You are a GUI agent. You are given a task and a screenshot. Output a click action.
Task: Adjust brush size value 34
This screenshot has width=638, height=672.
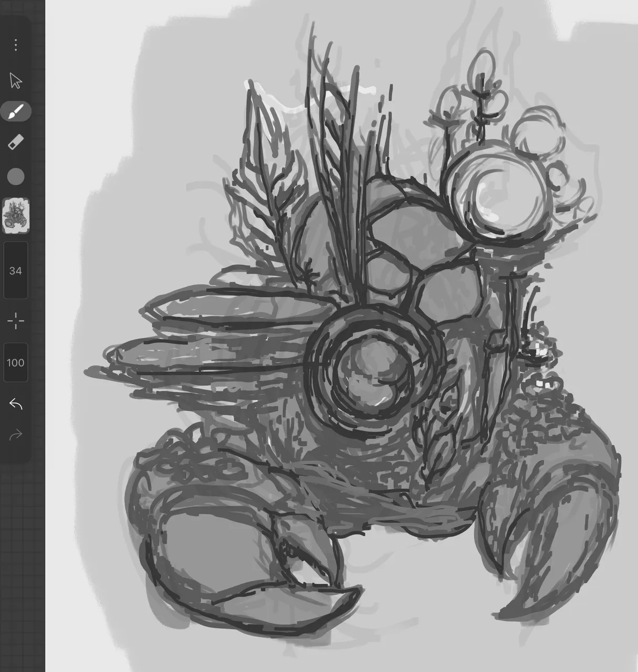16,271
